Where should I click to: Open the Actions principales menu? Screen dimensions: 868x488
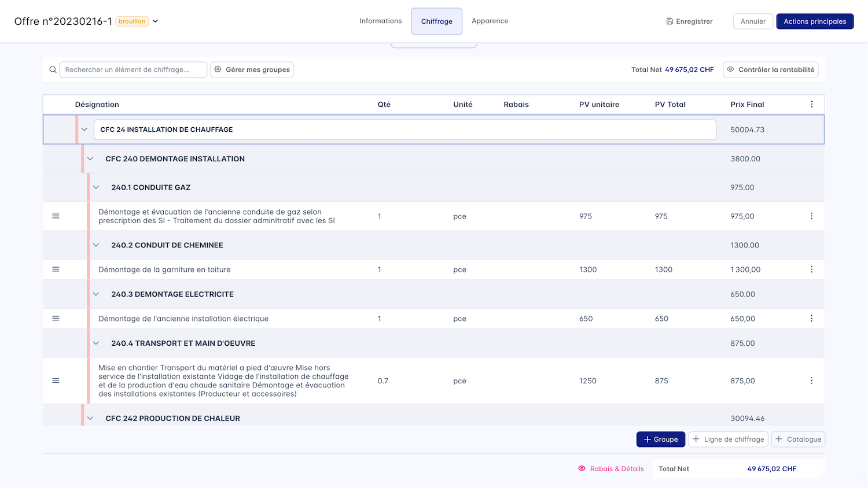coord(815,21)
